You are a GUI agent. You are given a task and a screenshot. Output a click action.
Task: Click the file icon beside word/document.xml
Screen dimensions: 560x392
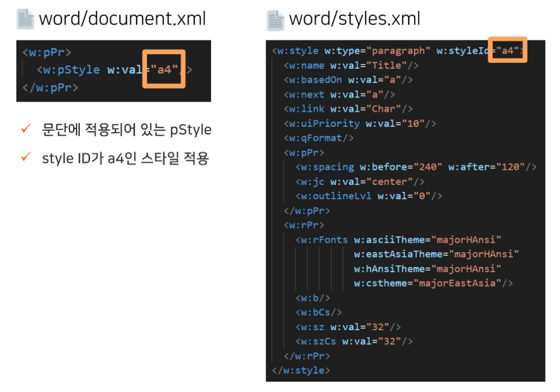[x=26, y=19]
